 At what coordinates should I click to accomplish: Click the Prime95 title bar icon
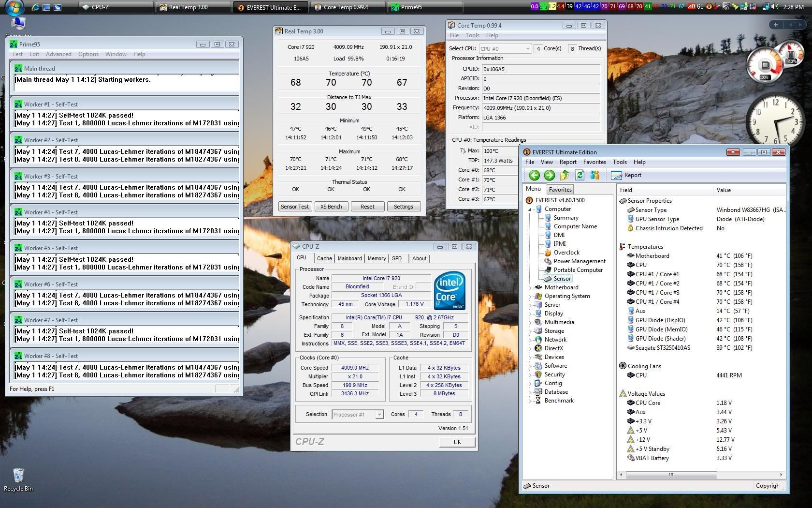coord(14,44)
